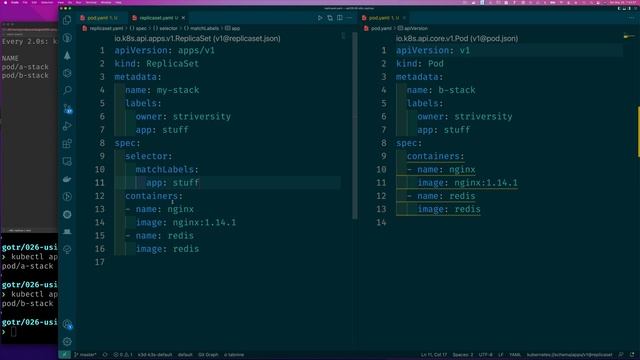
Task: Open Source Control view with badge
Action: click(x=67, y=109)
